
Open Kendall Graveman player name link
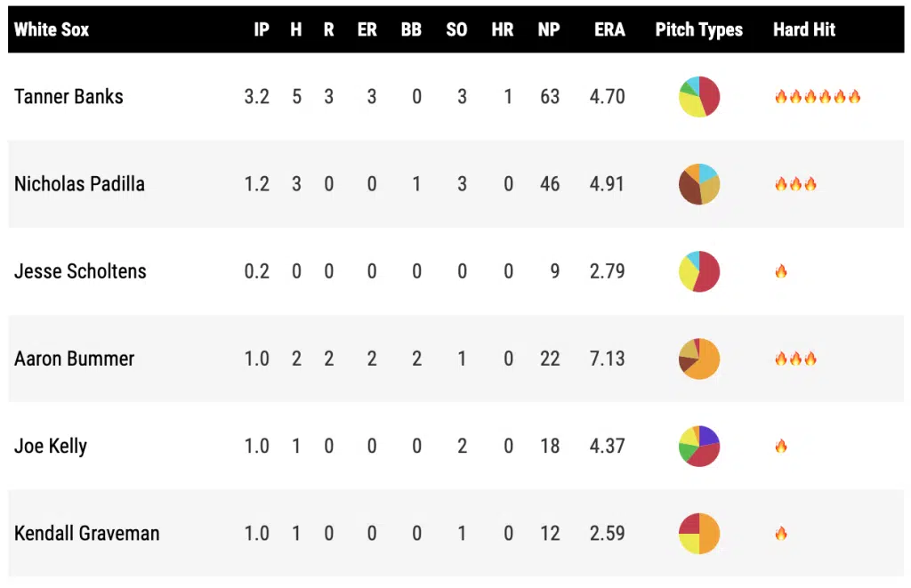(x=87, y=534)
